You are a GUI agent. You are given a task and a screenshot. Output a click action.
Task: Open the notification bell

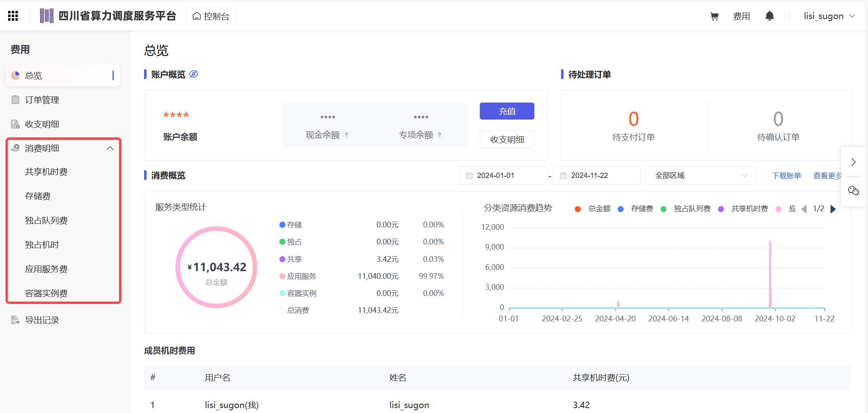(770, 16)
